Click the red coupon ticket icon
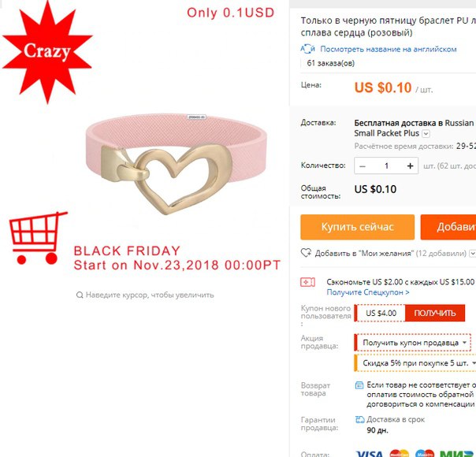This screenshot has height=457, width=476. [307, 282]
